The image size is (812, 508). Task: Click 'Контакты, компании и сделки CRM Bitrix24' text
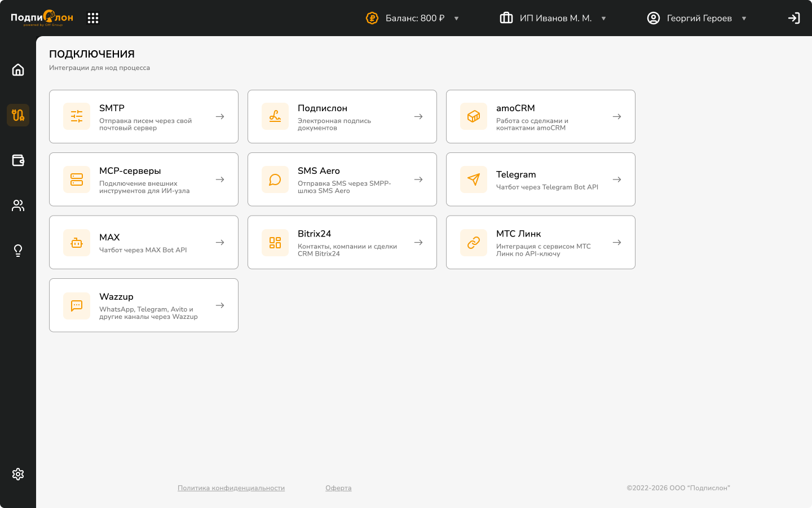click(x=347, y=250)
